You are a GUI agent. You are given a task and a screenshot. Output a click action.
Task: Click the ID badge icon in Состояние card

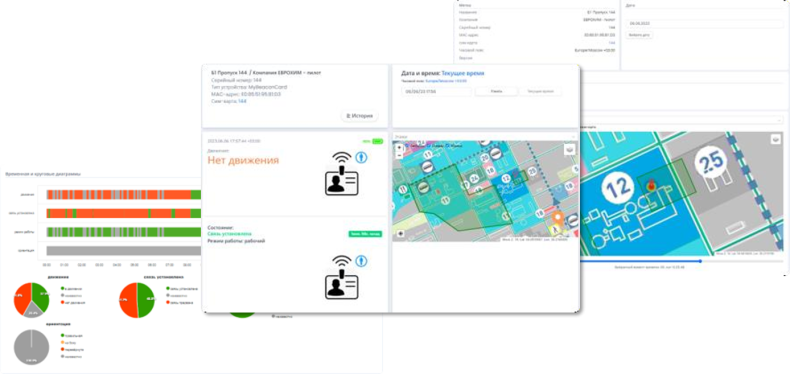tap(341, 278)
